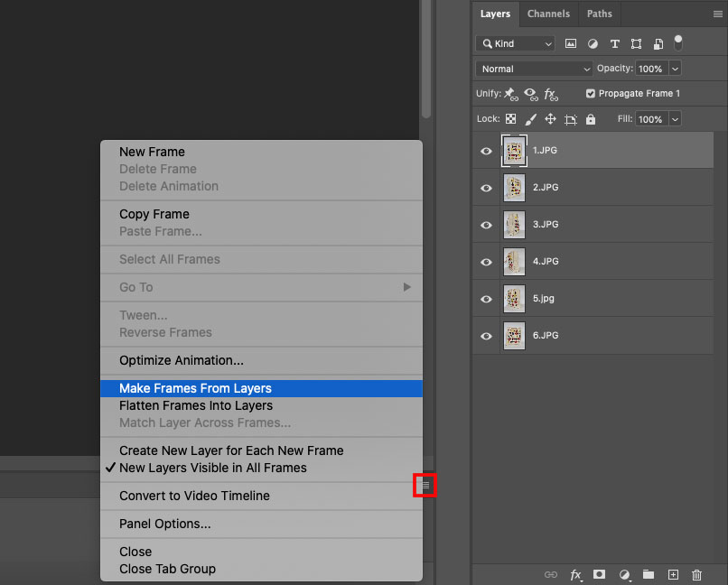The height and width of the screenshot is (585, 728).
Task: Turn off layer filtering toggle switch
Action: coord(678,42)
